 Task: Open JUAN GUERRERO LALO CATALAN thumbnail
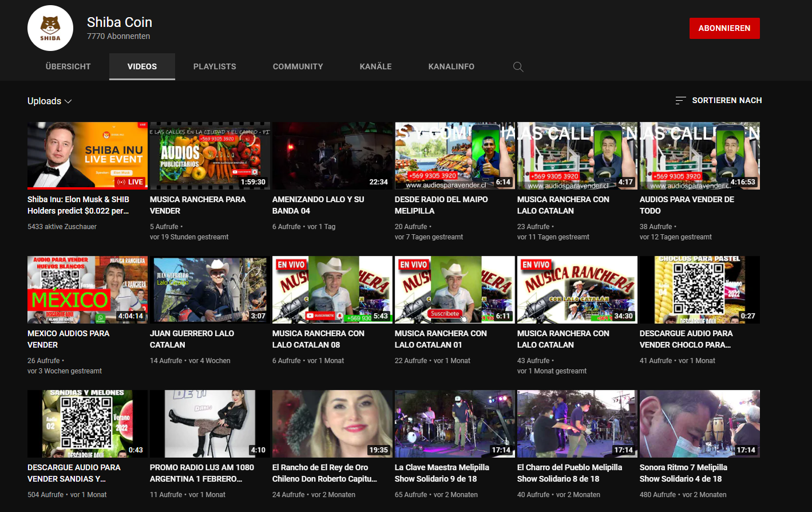pyautogui.click(x=210, y=289)
